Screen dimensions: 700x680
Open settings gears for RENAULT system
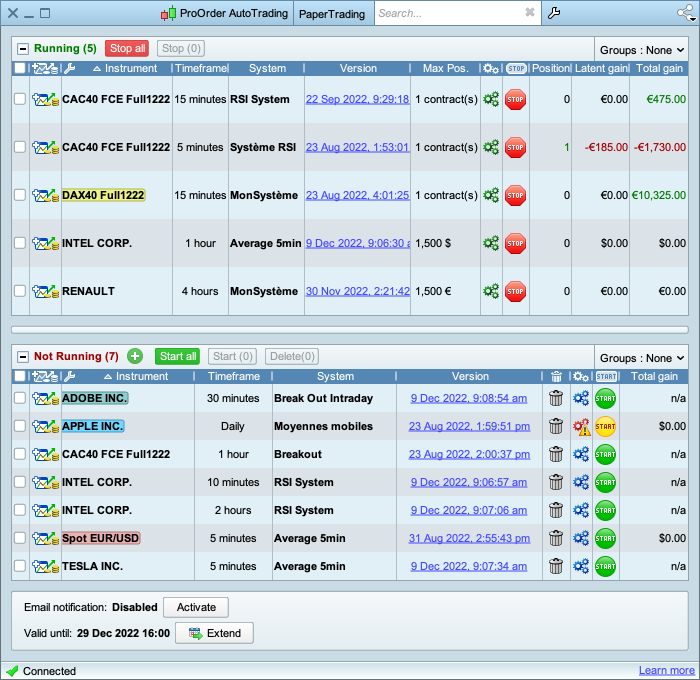pos(491,291)
